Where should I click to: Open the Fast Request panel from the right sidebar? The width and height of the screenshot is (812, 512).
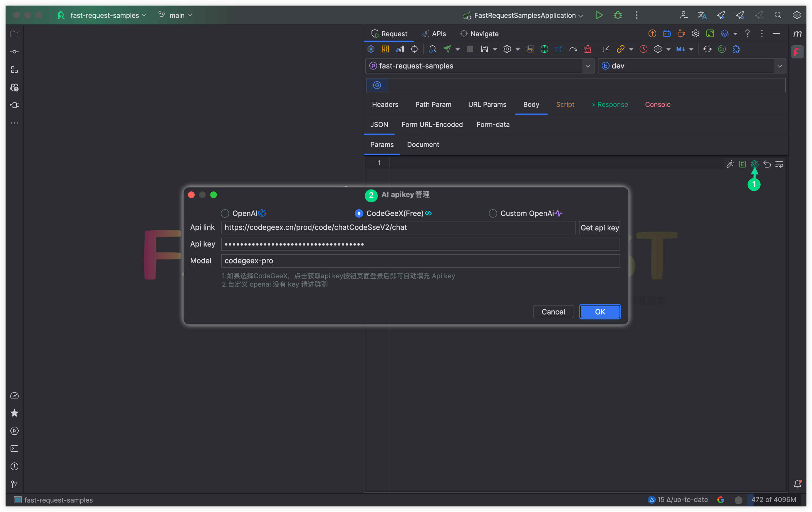pyautogui.click(x=797, y=52)
